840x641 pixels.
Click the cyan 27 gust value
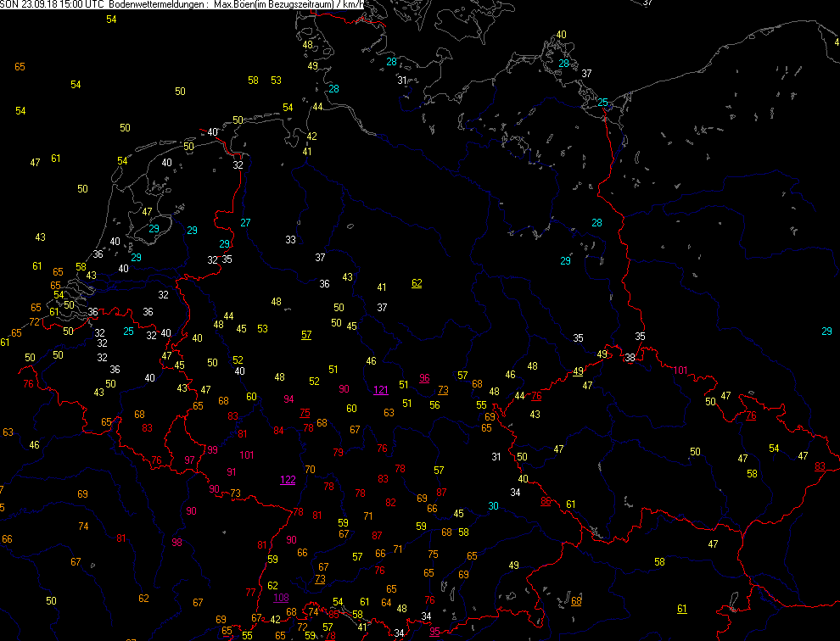[x=245, y=222]
